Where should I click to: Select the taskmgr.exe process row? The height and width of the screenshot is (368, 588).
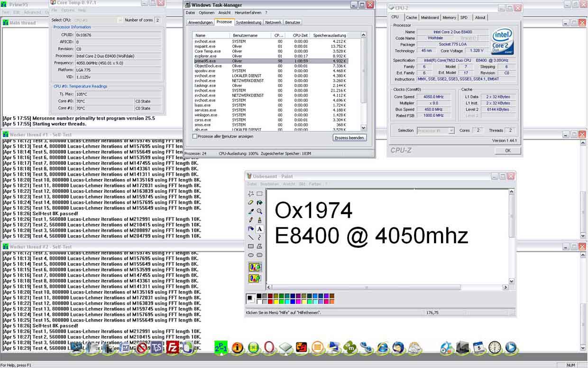pos(271,85)
